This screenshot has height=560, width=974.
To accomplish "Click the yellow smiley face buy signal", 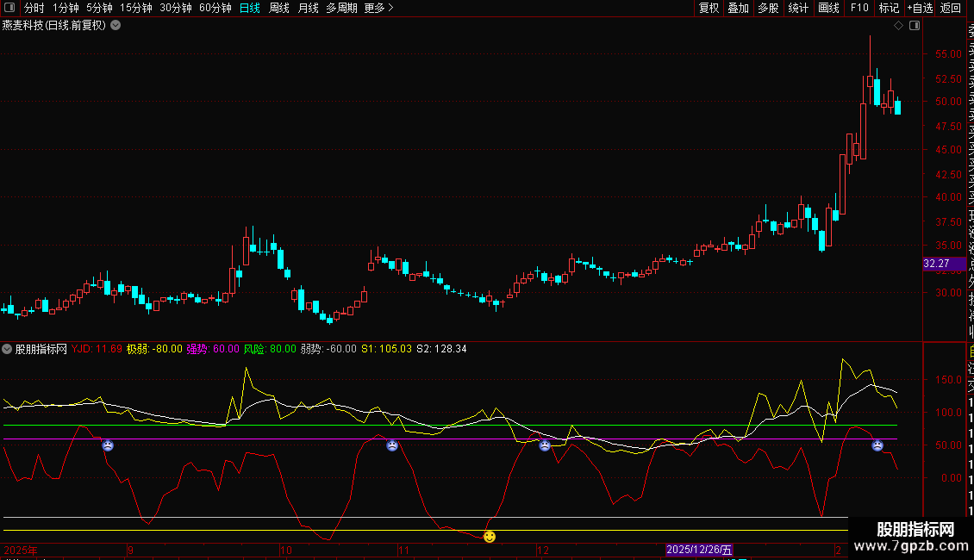I will (x=490, y=537).
